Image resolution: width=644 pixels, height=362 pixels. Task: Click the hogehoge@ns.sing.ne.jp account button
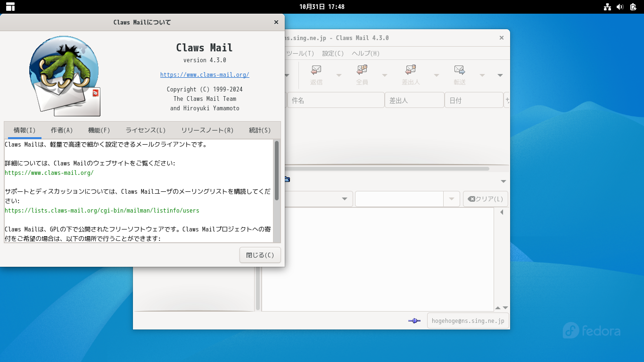point(468,321)
